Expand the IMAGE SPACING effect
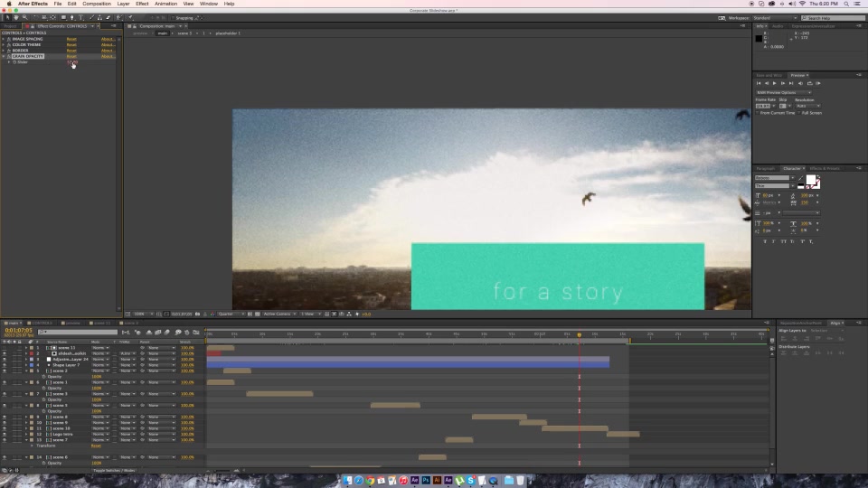The width and height of the screenshot is (868, 488). [x=4, y=39]
